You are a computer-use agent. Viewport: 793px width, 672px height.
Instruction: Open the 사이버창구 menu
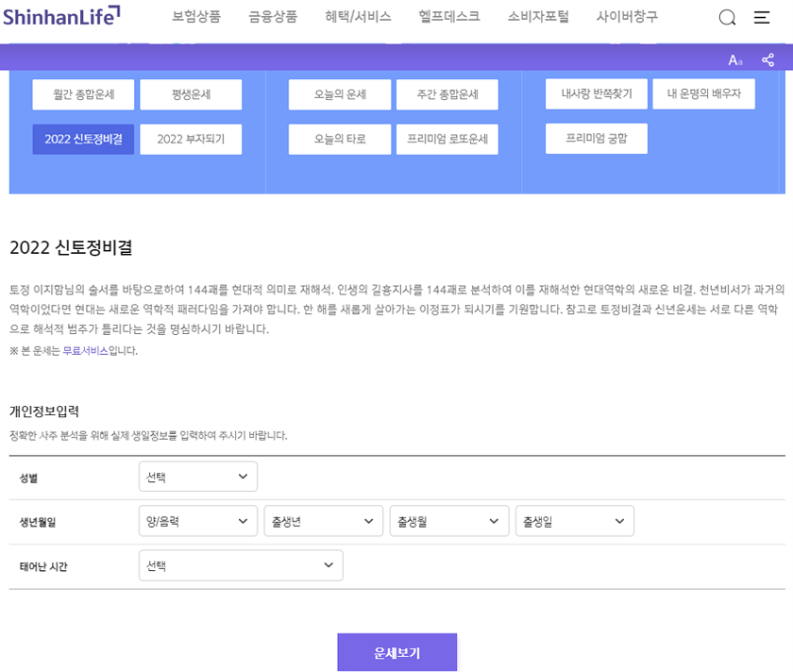coord(627,17)
